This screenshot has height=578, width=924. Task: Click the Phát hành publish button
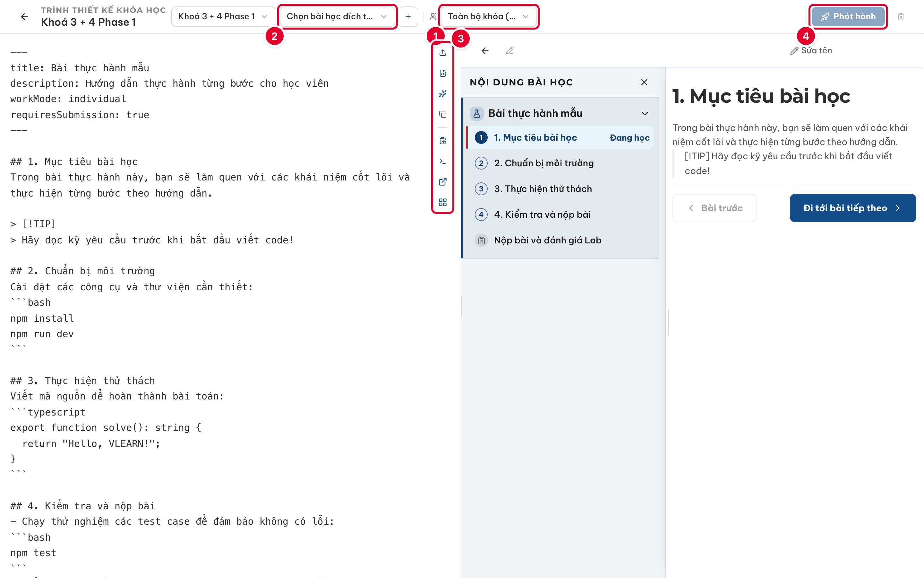(x=848, y=17)
